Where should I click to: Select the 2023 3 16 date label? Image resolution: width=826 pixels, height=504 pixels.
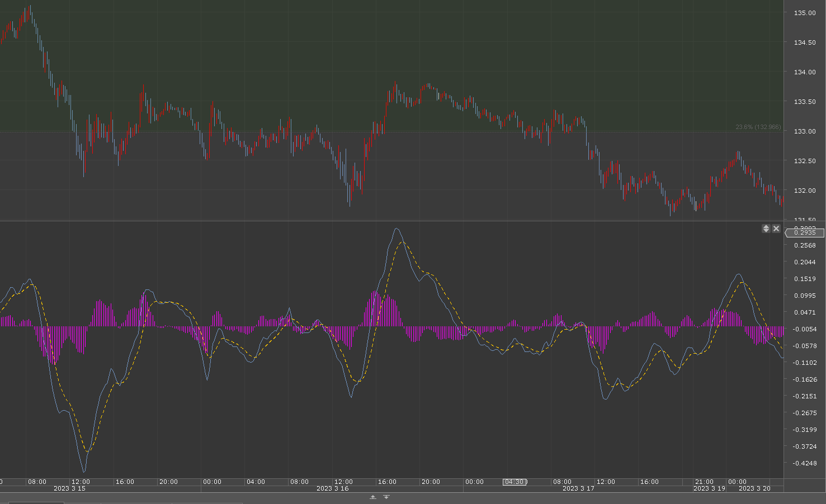pos(332,488)
